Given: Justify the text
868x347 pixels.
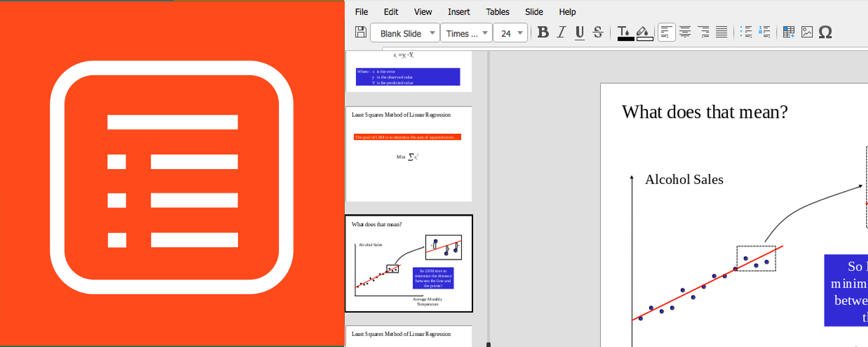Looking at the screenshot, I should [x=722, y=32].
